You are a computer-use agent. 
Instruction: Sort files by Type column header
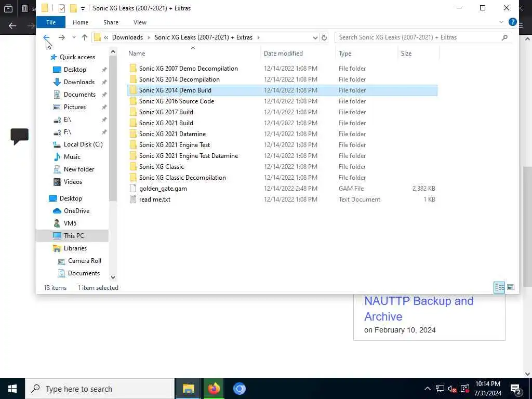(x=345, y=54)
